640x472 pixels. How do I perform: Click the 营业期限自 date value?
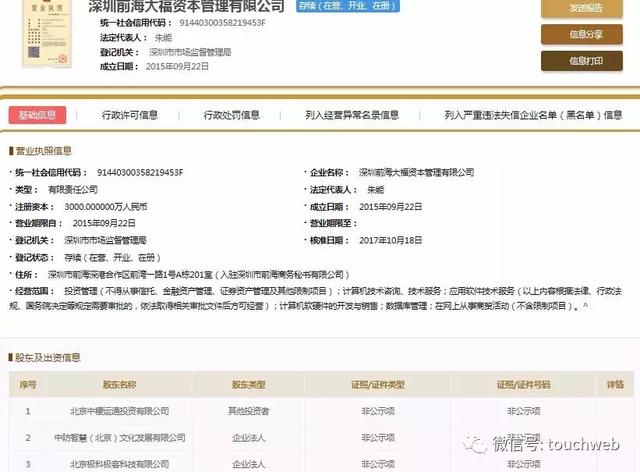pyautogui.click(x=104, y=223)
